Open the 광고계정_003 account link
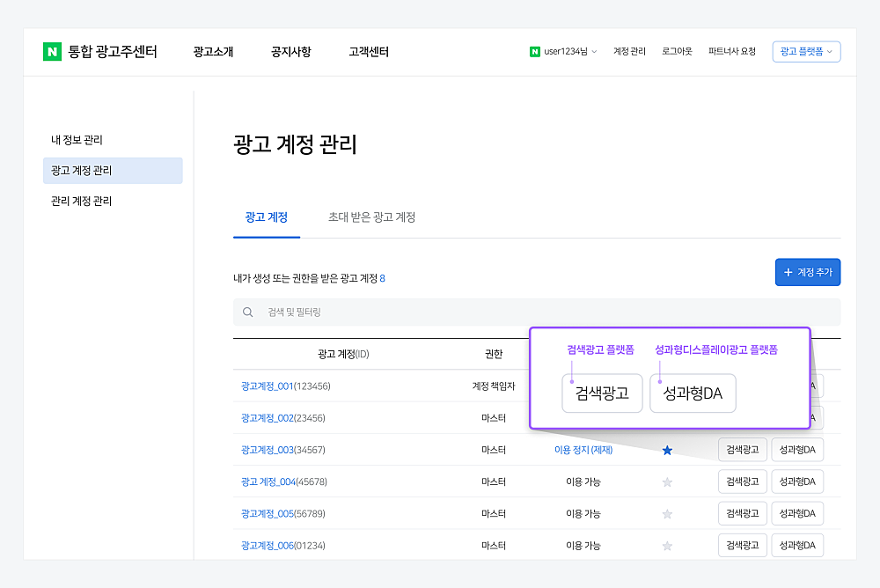The width and height of the screenshot is (880, 588). [268, 450]
